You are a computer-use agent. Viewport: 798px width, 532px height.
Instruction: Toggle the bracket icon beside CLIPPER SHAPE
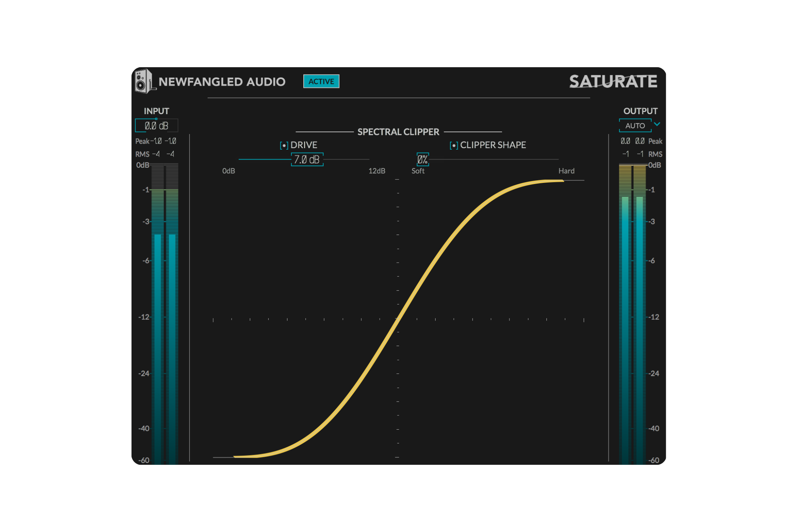454,145
